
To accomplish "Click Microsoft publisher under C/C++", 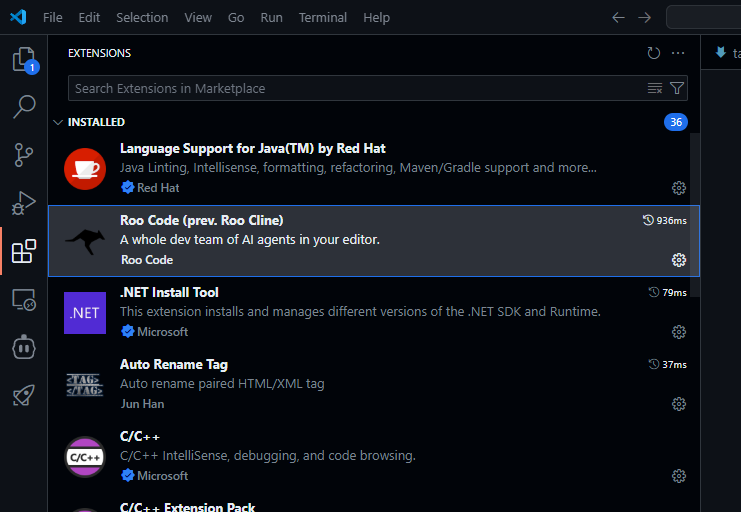I will click(162, 476).
